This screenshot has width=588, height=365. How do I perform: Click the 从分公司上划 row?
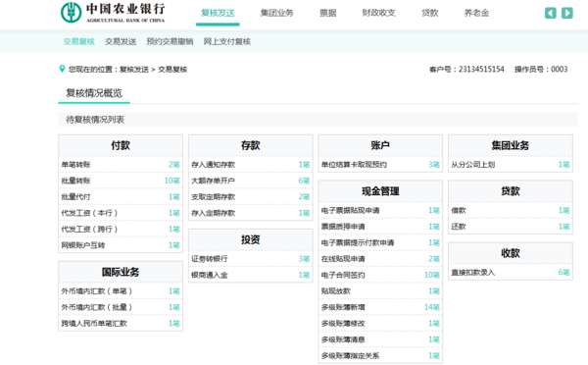pyautogui.click(x=511, y=165)
